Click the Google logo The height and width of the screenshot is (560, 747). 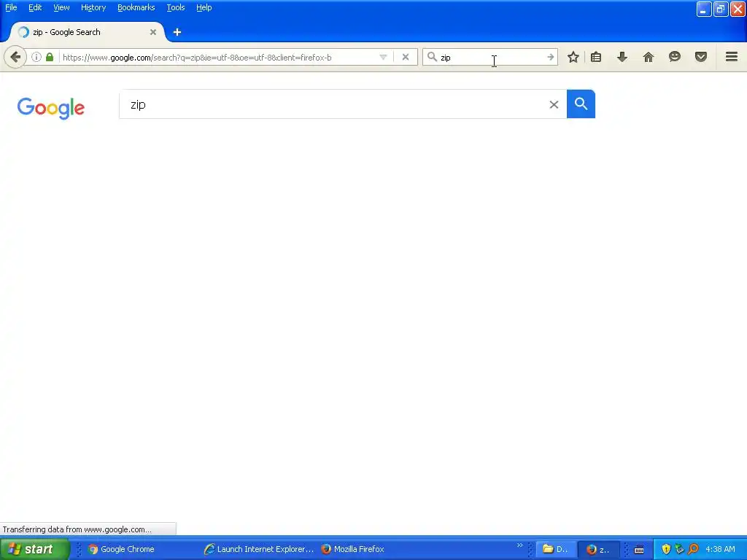point(51,108)
